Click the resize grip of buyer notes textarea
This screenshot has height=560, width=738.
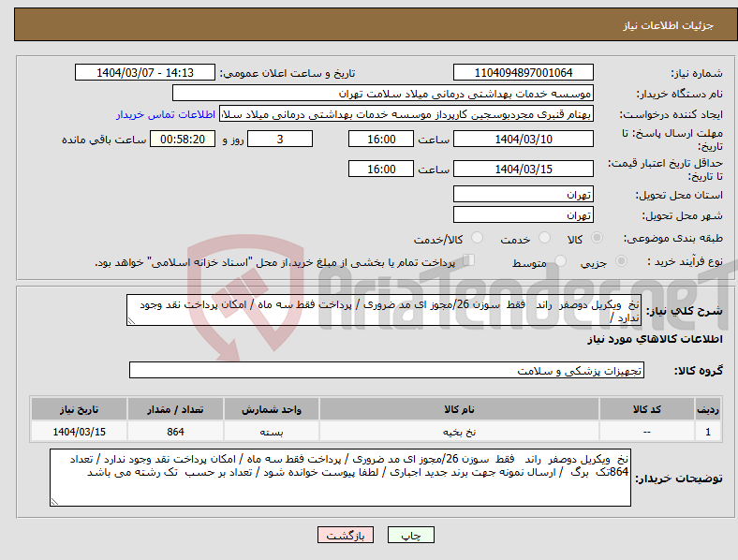click(54, 502)
